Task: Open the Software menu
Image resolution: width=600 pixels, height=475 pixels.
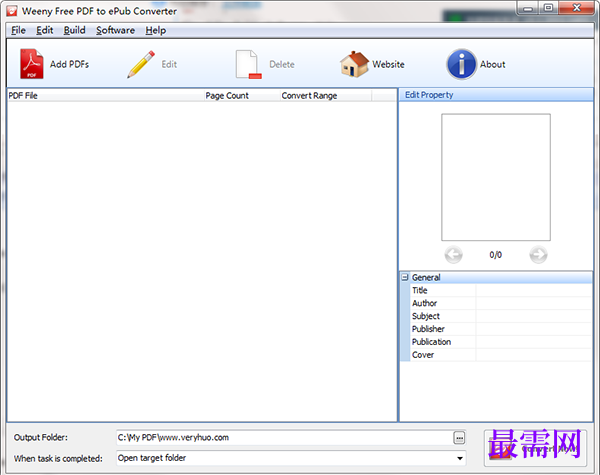Action: 115,30
